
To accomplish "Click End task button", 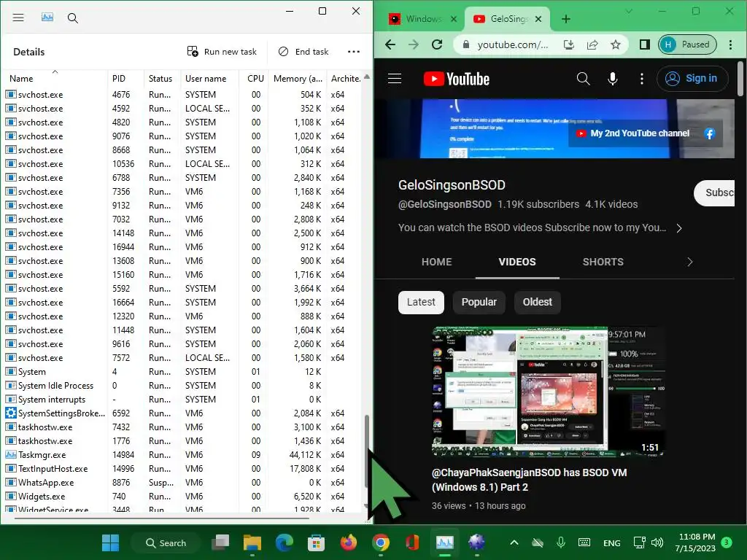I will (x=303, y=52).
